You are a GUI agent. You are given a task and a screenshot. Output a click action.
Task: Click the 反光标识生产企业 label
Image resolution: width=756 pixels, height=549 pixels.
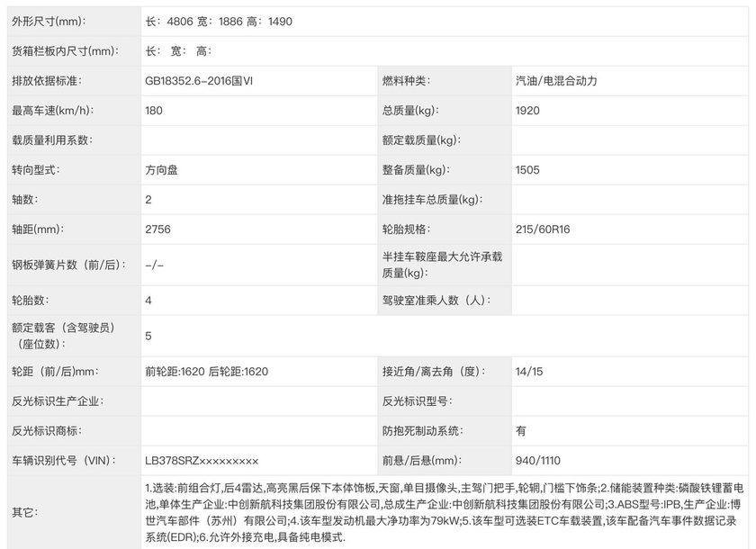pos(58,401)
